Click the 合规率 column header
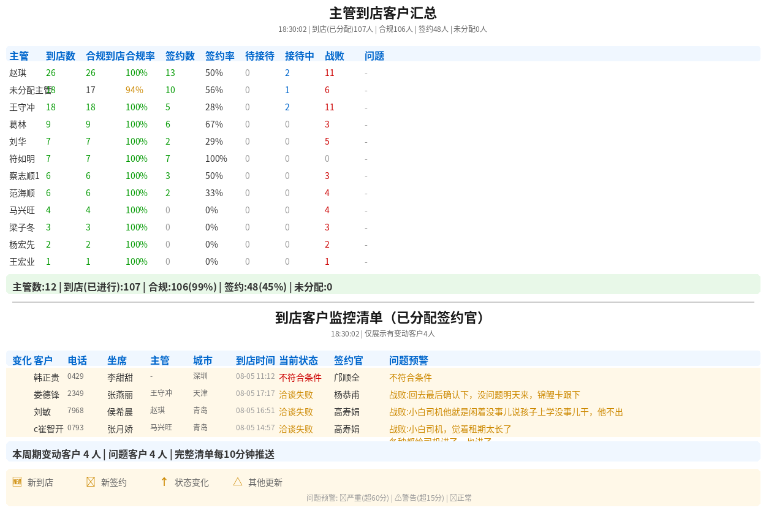766x532 pixels. [x=140, y=56]
